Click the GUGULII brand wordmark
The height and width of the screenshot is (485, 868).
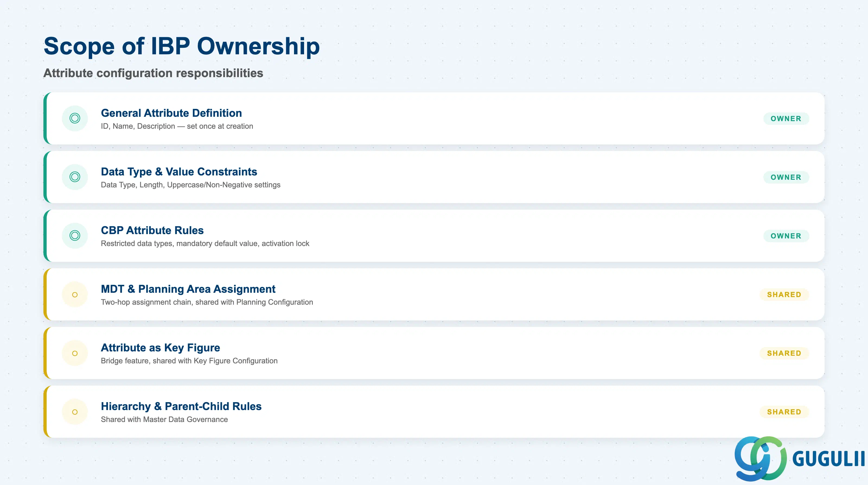coord(829,459)
